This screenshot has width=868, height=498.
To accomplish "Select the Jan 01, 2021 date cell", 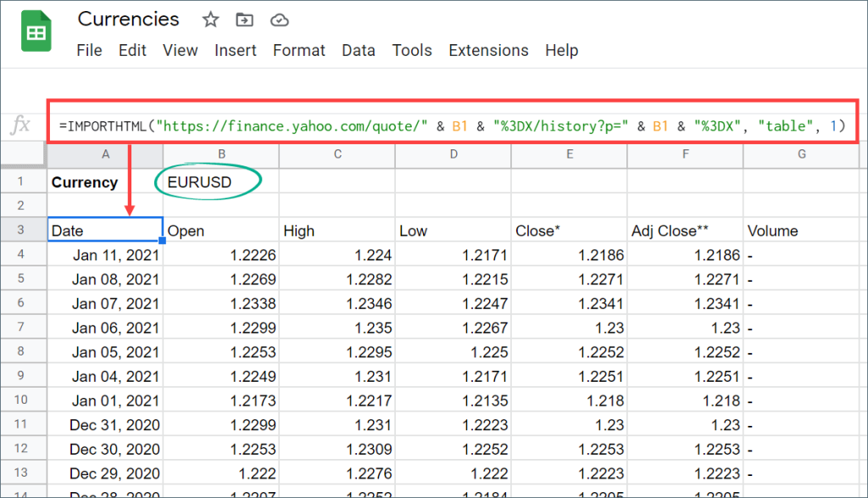I will click(x=105, y=400).
